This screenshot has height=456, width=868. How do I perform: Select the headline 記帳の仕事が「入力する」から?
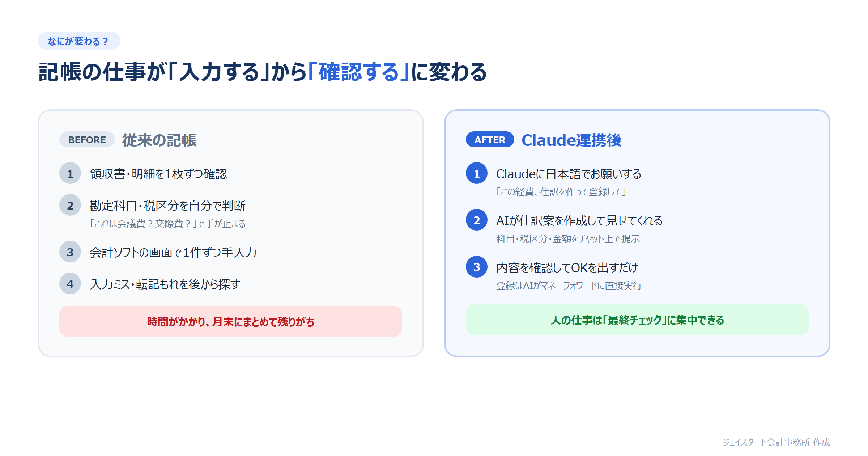[173, 72]
